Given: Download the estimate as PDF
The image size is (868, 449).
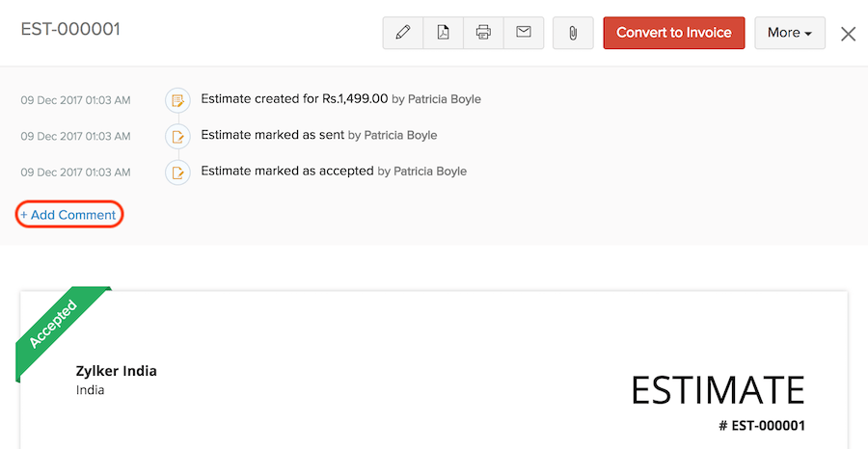Looking at the screenshot, I should pos(443,33).
